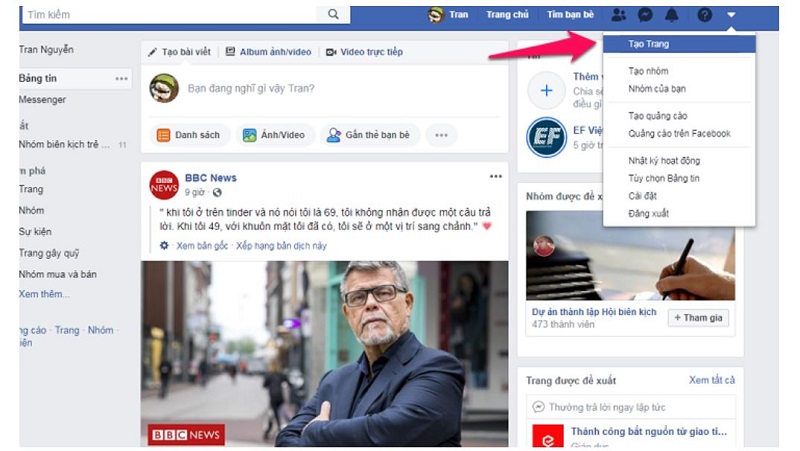Open Nhóm biên kịch trẻ shortcut

tap(64, 144)
